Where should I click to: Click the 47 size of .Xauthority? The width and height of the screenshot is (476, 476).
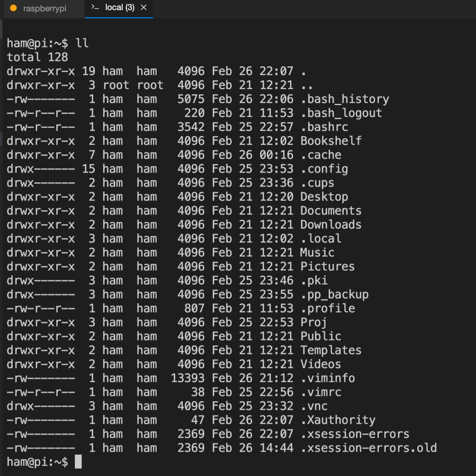pos(198,420)
